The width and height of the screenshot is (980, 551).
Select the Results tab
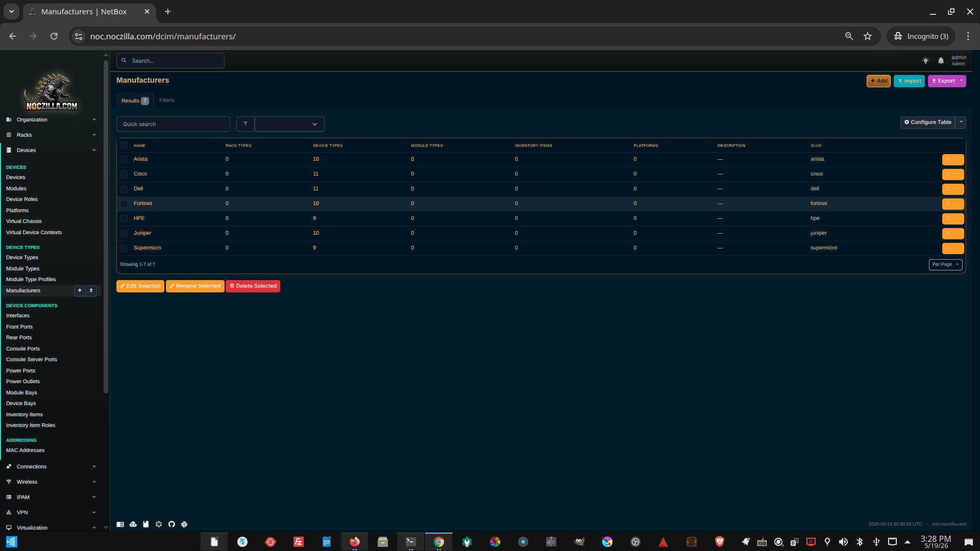pos(135,101)
